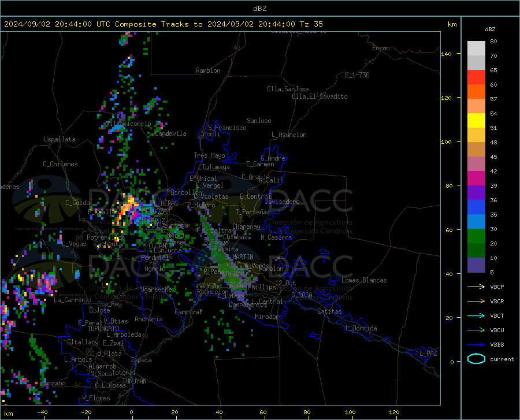This screenshot has height=420, width=520.
Task: Select the light gray 80 dBZ swatch
Action: (476, 48)
